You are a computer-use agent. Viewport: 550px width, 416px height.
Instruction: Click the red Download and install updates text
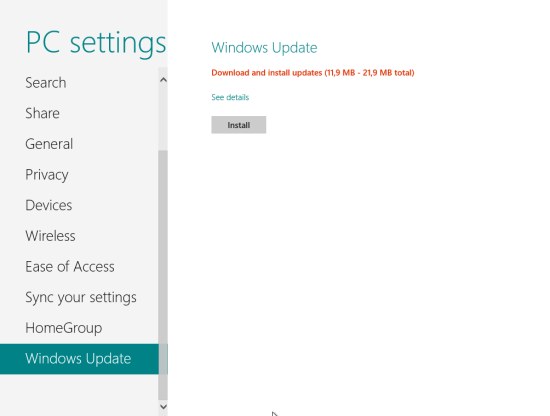313,73
